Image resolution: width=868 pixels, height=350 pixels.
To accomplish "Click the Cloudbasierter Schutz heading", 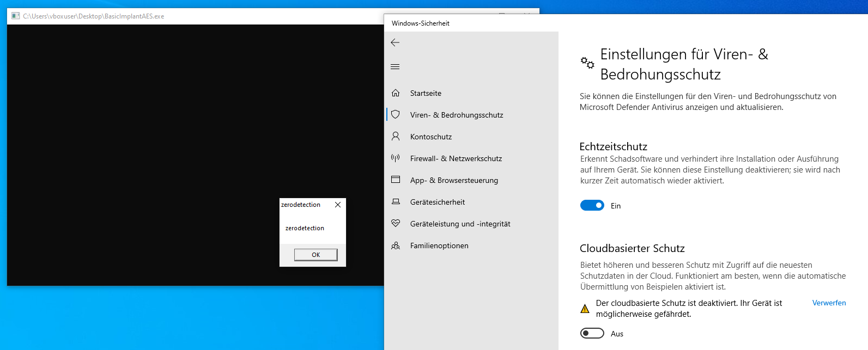I will click(x=632, y=248).
